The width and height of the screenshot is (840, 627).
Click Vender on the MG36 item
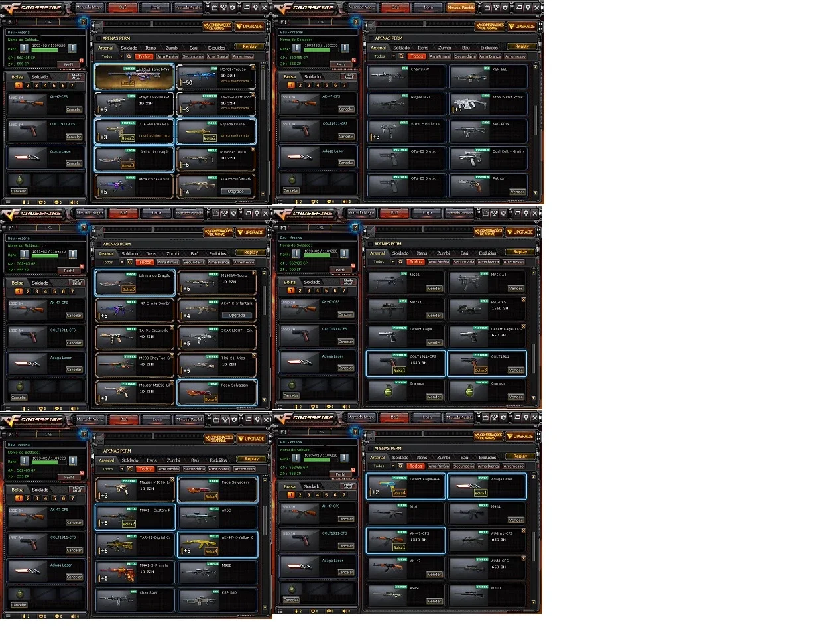(x=434, y=289)
